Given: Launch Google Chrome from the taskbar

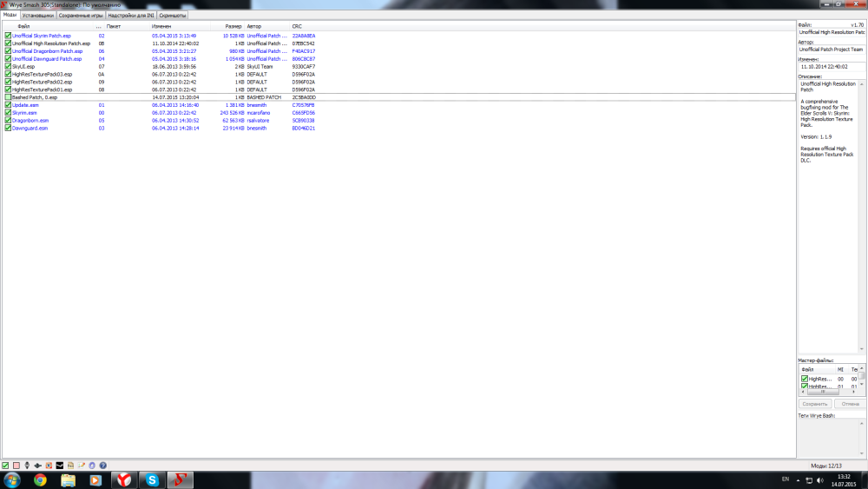Looking at the screenshot, I should click(40, 480).
